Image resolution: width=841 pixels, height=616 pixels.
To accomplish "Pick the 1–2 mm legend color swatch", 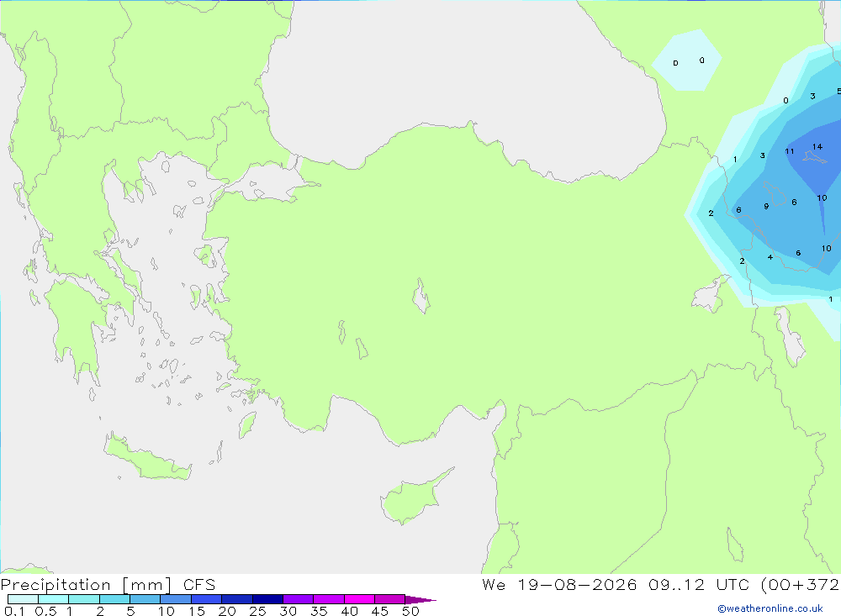I will point(84,599).
